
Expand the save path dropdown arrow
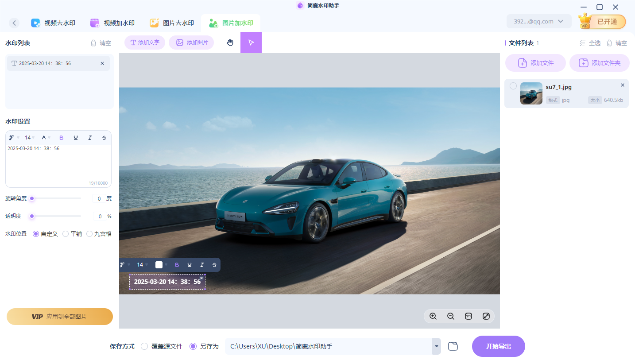[437, 346]
